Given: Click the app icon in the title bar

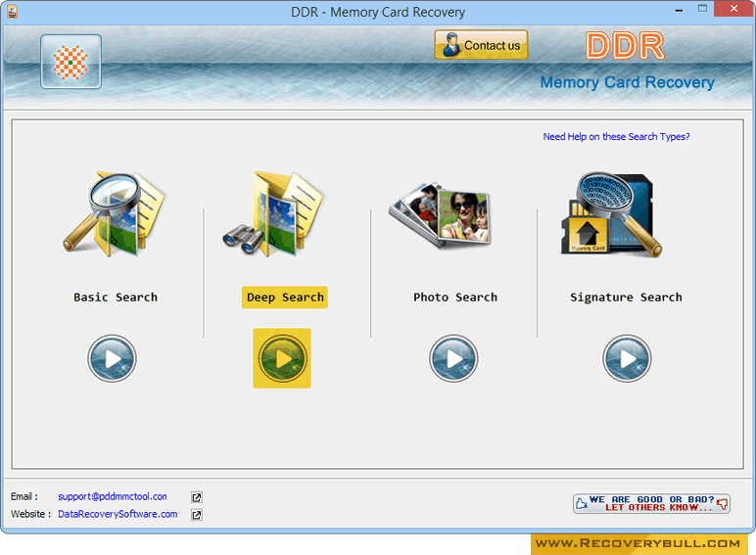Looking at the screenshot, I should pos(13,11).
